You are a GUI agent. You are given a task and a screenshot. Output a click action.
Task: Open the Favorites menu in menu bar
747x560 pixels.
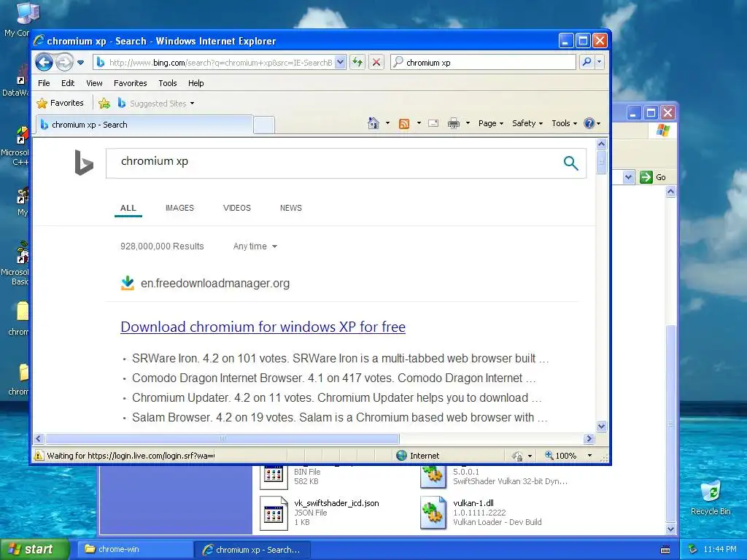point(130,83)
